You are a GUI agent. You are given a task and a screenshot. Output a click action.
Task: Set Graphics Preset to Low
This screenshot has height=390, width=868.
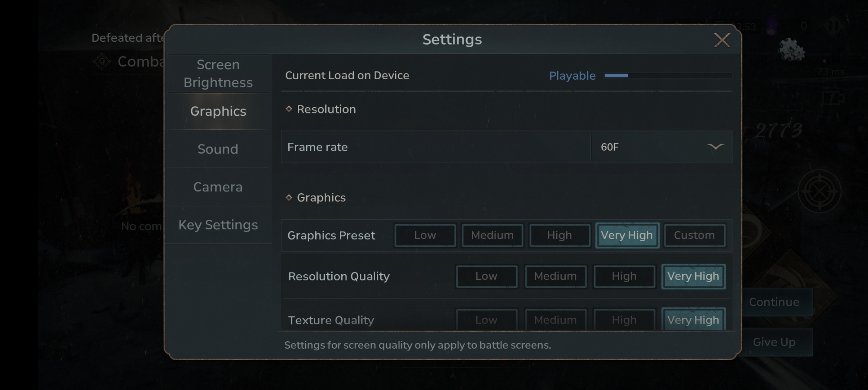tap(425, 235)
